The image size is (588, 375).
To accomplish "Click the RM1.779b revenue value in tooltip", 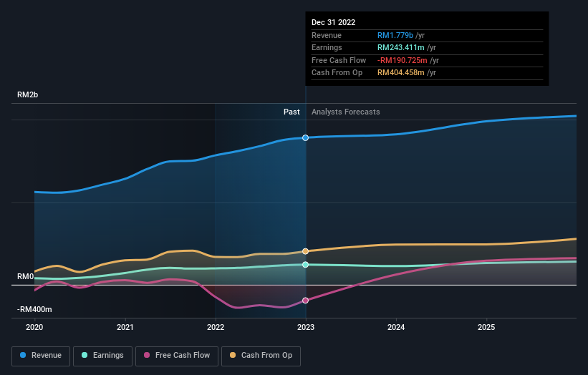I will [395, 35].
